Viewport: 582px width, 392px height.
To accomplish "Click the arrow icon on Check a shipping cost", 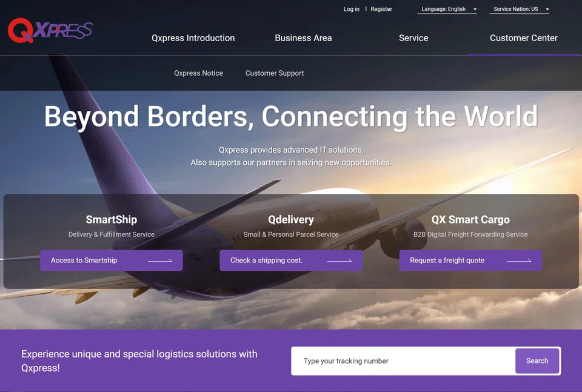I will [x=339, y=261].
